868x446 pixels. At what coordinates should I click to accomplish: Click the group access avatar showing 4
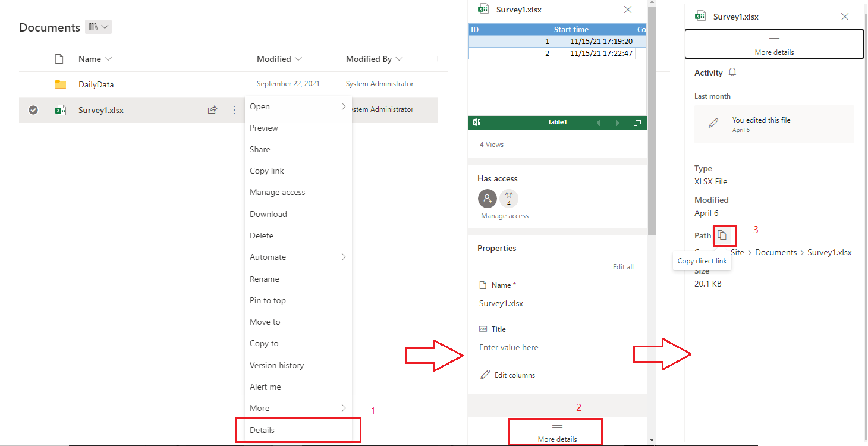[x=508, y=199]
